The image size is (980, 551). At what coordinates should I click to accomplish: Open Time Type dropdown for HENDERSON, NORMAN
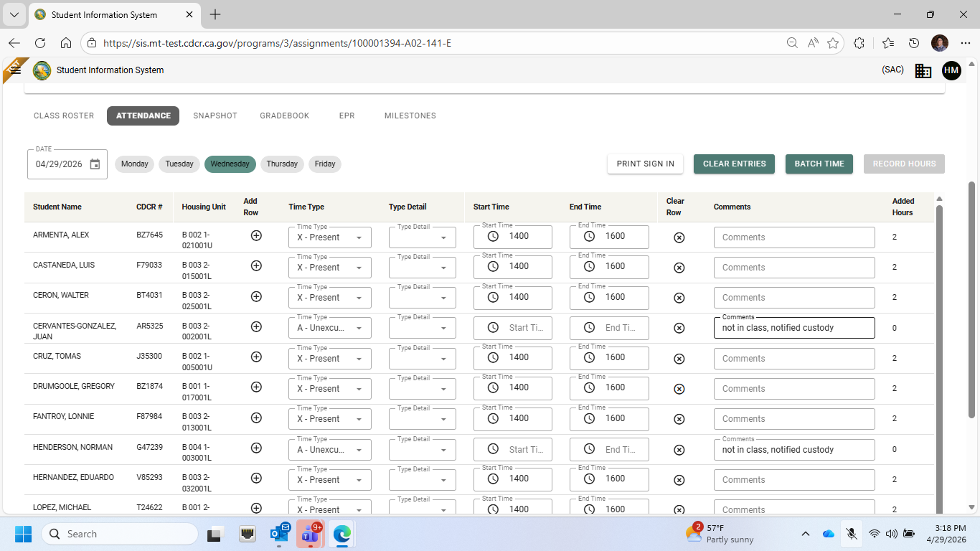(x=330, y=450)
